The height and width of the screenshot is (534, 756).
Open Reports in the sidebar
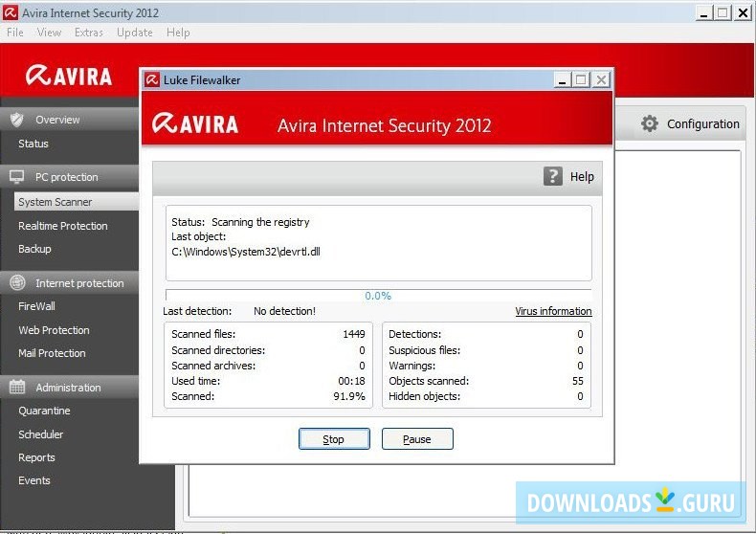point(36,457)
